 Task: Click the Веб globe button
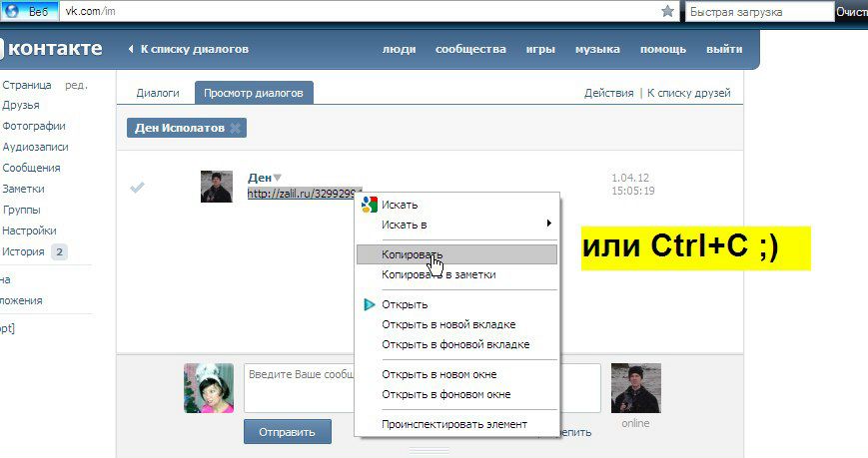(x=29, y=11)
